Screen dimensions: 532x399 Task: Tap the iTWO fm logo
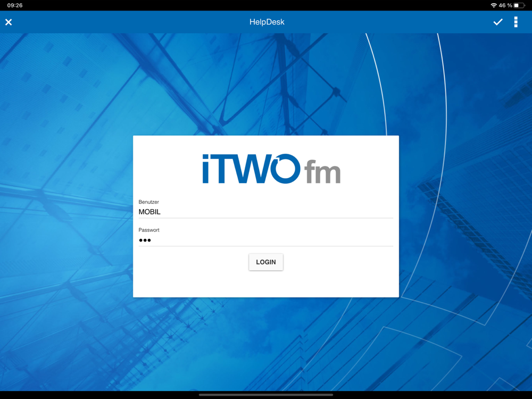coord(271,169)
